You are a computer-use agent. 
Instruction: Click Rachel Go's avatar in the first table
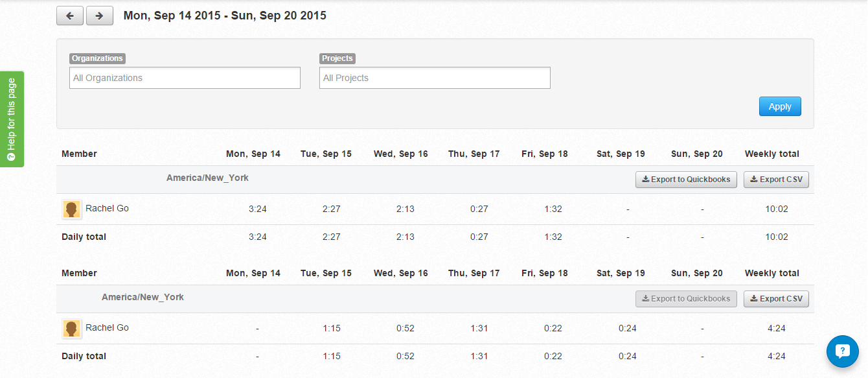(72, 209)
